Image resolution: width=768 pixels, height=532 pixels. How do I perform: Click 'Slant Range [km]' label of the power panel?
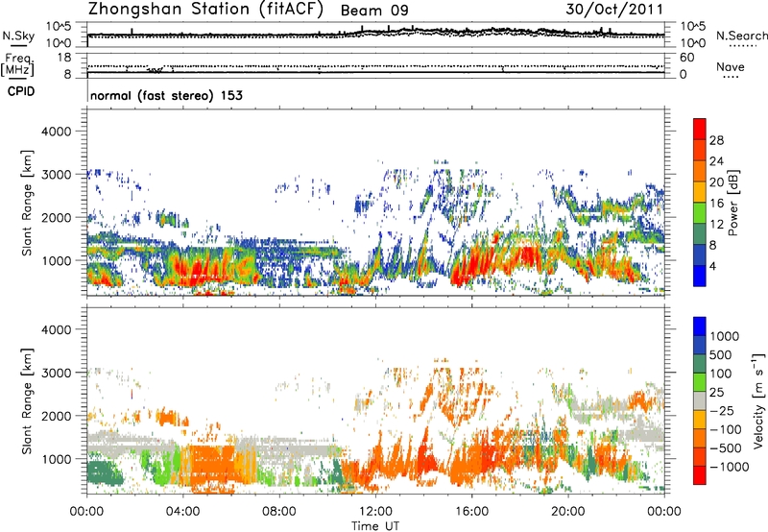pos(27,203)
